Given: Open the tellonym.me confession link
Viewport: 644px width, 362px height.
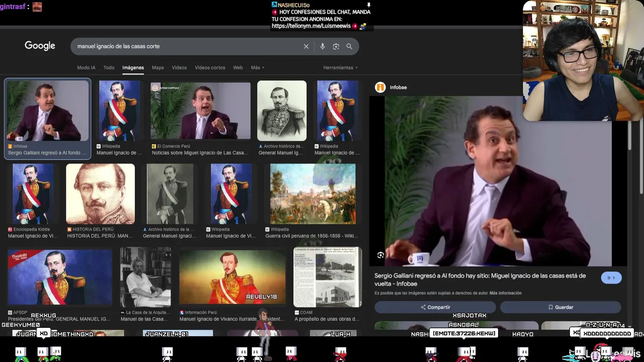Looking at the screenshot, I should coord(311,26).
